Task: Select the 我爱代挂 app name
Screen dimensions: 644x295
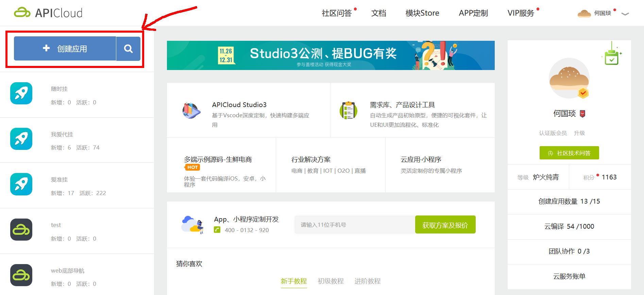Action: [62, 134]
